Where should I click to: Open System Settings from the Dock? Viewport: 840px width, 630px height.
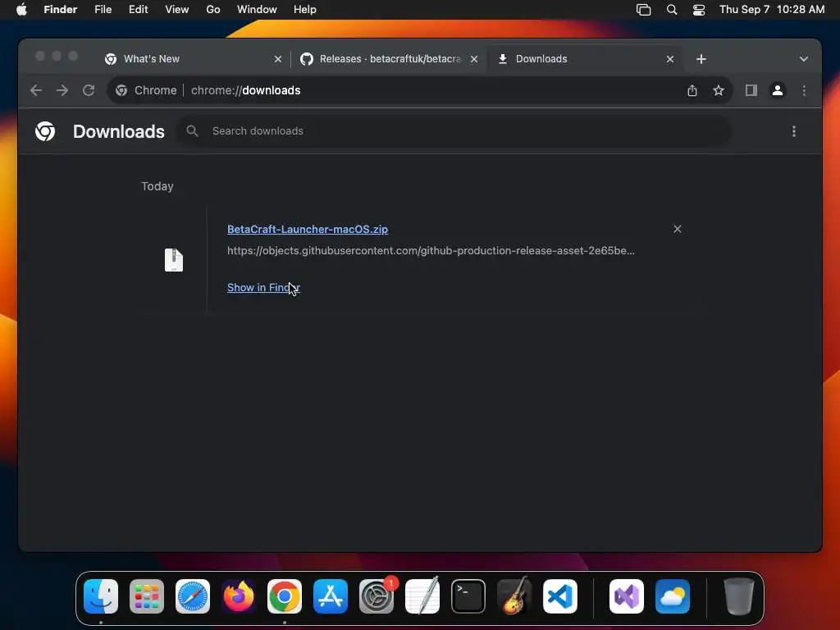tap(377, 596)
